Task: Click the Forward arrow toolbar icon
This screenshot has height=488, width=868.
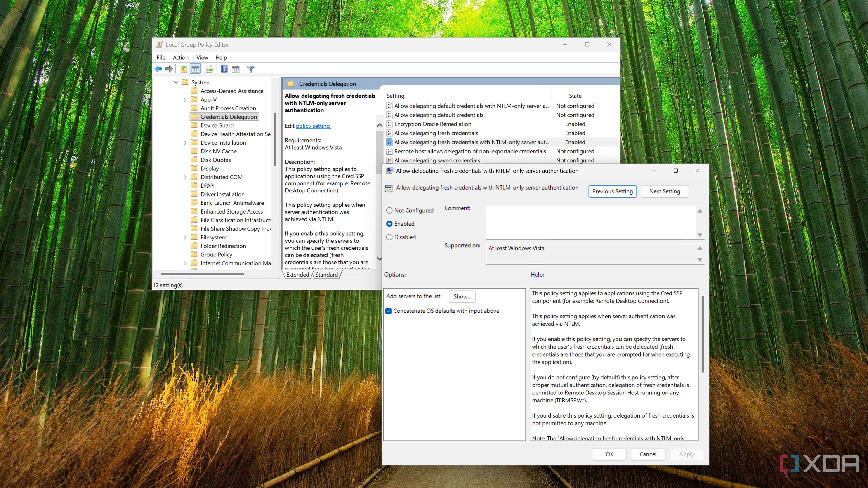Action: tap(169, 69)
